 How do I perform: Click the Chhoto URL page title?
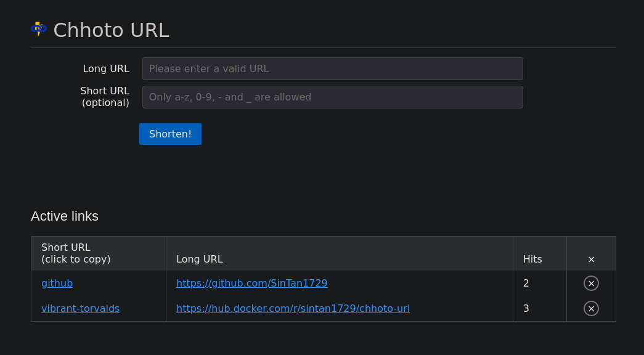(x=112, y=30)
